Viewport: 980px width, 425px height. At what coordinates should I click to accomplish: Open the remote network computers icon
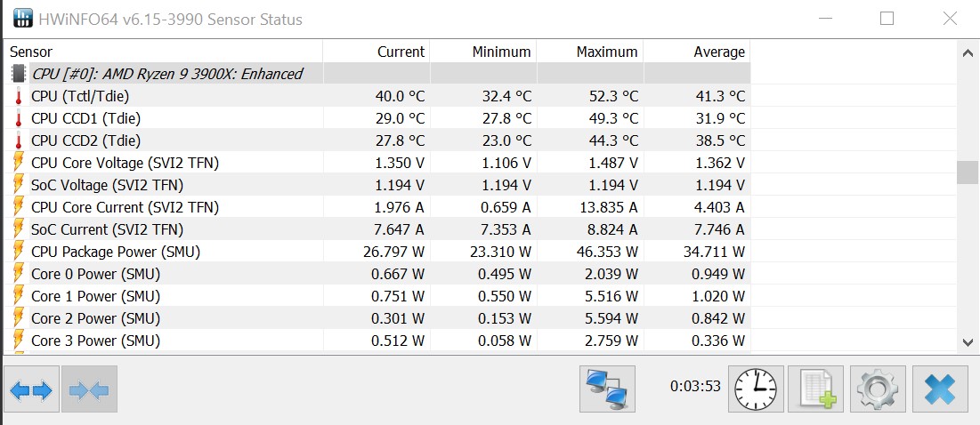click(607, 389)
